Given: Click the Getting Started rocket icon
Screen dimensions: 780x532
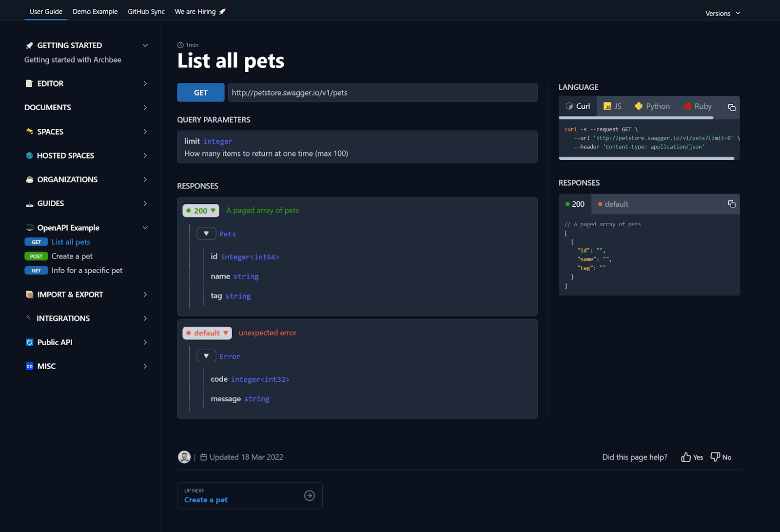Looking at the screenshot, I should coord(29,45).
